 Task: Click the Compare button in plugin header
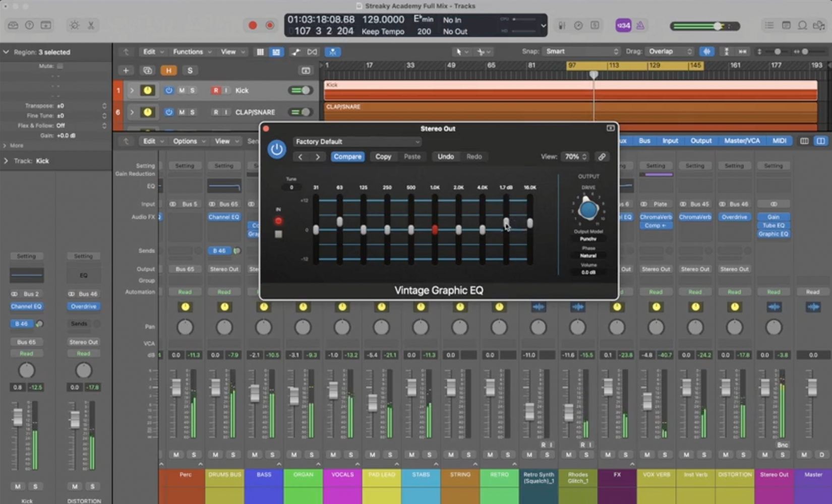click(347, 157)
